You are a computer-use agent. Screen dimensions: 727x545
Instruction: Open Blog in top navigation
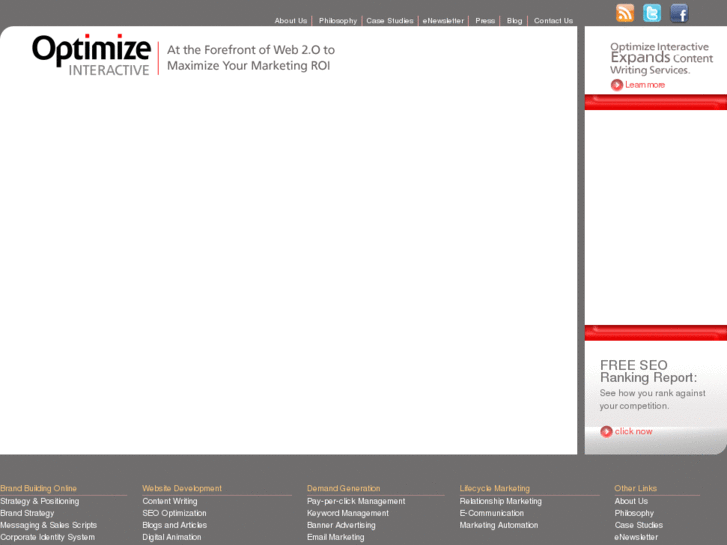click(514, 21)
